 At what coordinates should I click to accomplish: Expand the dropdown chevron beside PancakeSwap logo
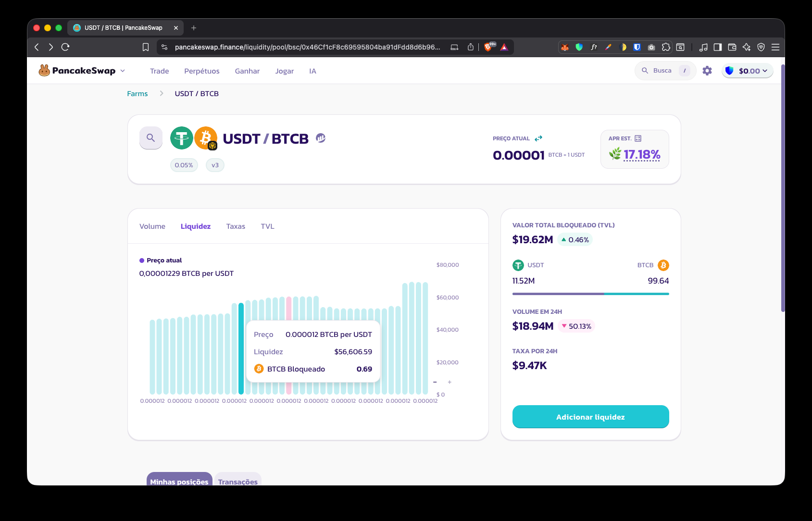pos(123,71)
